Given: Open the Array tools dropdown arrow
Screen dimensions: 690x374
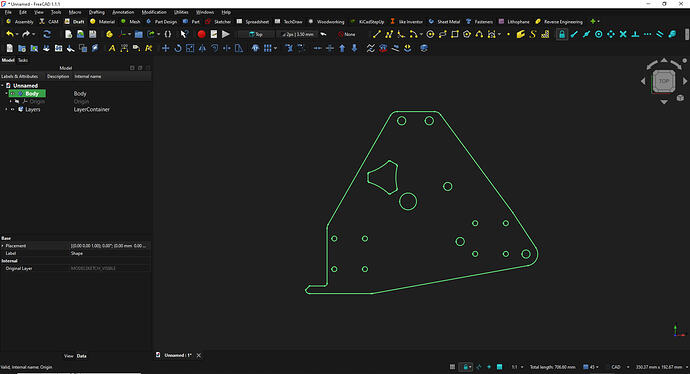Looking at the screenshot, I should pyautogui.click(x=275, y=48).
